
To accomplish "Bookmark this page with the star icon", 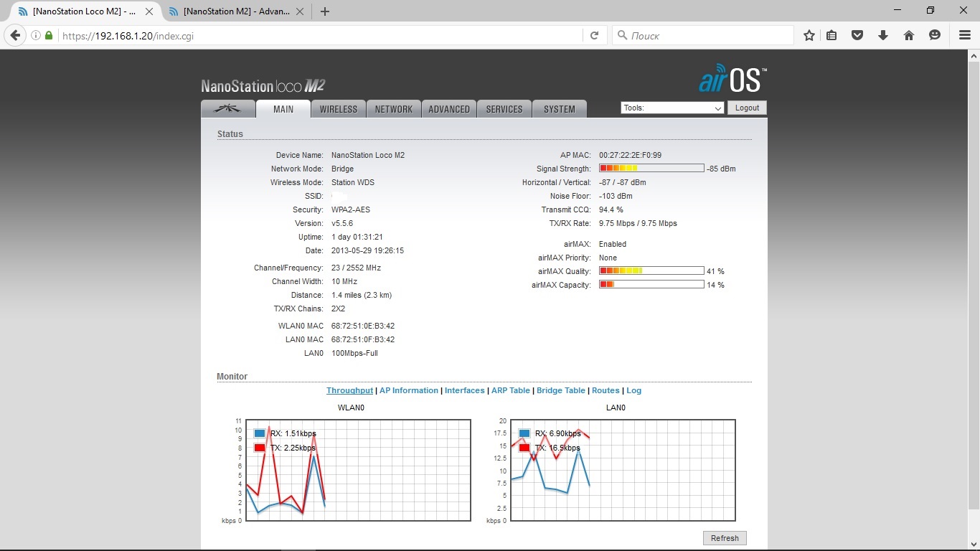I will (809, 35).
